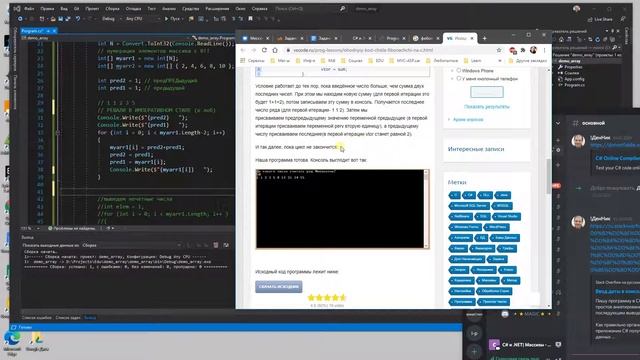The image size is (640, 360).
Task: Reload the page in Chrome
Action: pyautogui.click(x=264, y=50)
